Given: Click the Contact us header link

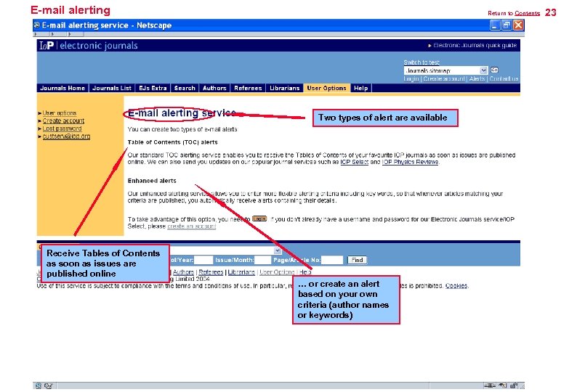Looking at the screenshot, I should point(504,78).
